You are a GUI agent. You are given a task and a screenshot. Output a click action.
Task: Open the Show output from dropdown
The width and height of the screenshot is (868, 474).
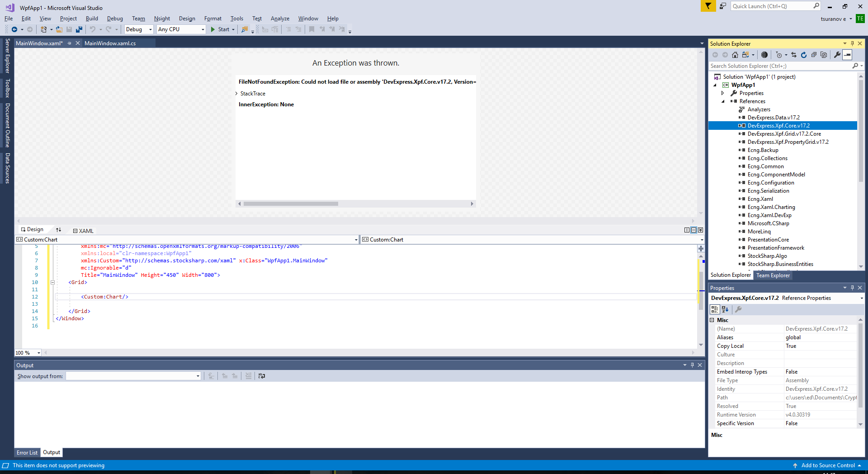point(198,376)
